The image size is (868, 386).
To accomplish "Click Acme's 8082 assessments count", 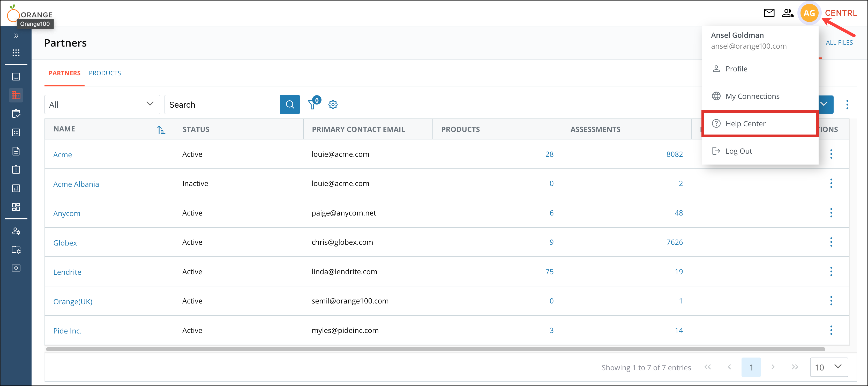I will click(x=674, y=154).
